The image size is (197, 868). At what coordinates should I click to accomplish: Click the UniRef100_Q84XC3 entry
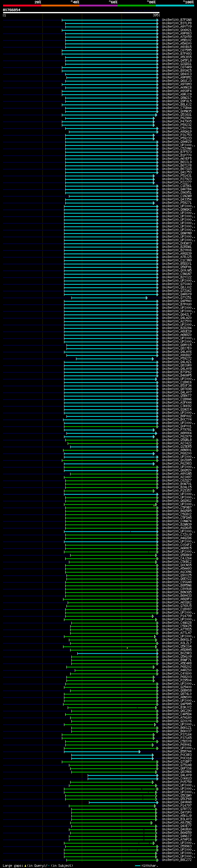pyautogui.click(x=177, y=74)
